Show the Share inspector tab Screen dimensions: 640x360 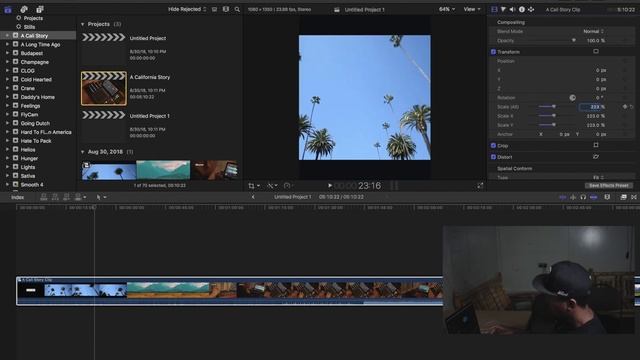click(531, 9)
